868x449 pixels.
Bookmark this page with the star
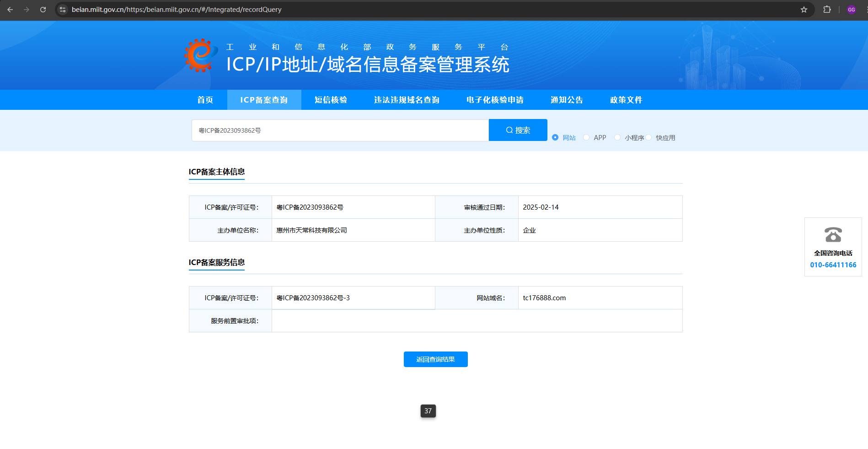pos(804,10)
